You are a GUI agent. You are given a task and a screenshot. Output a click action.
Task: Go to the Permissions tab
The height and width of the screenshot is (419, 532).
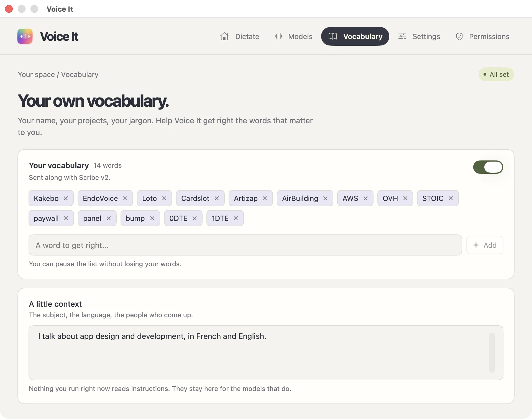[x=482, y=36]
